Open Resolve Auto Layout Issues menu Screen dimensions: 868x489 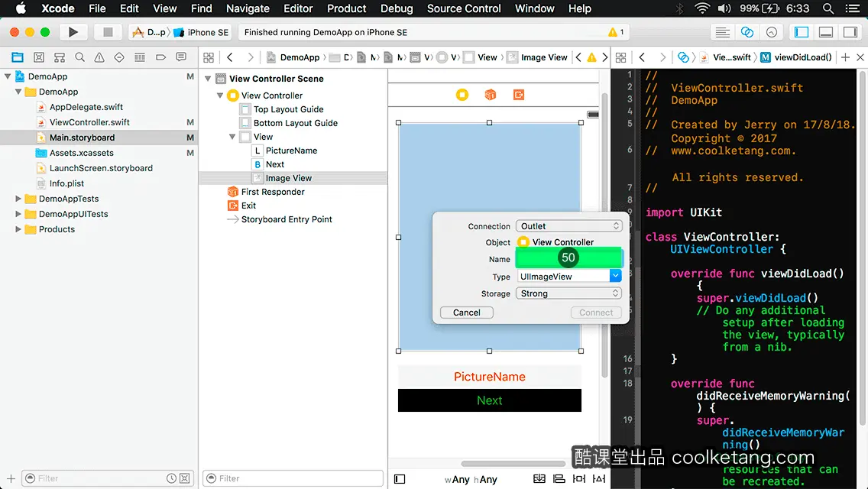(x=599, y=478)
